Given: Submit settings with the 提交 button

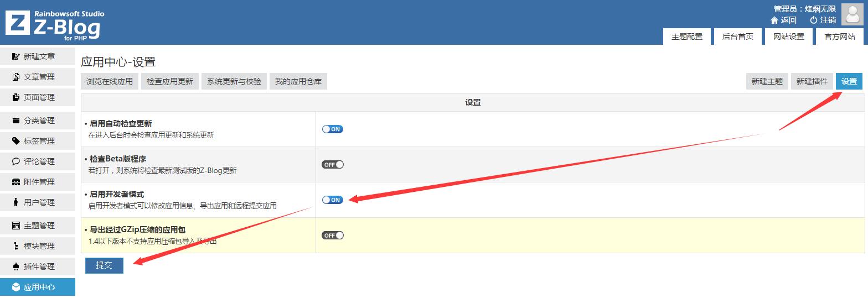Looking at the screenshot, I should click(104, 265).
